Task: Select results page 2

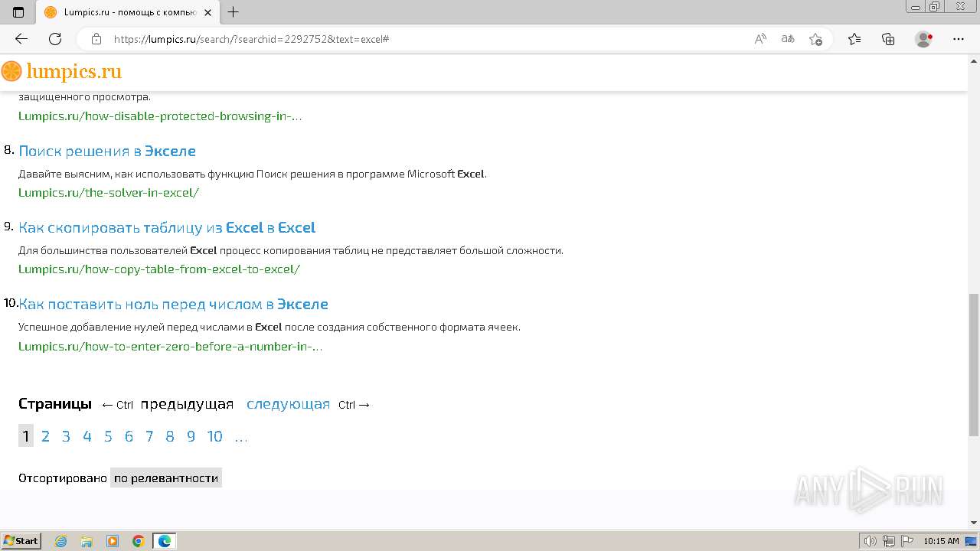Action: 45,436
